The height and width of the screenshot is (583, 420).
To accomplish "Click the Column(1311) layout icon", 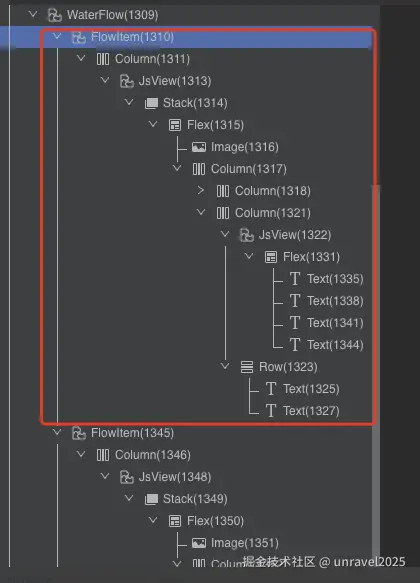I will tap(103, 59).
